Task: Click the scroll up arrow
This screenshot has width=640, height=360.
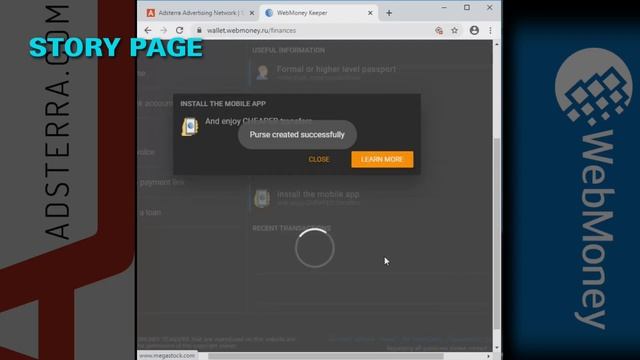Action: [497, 44]
